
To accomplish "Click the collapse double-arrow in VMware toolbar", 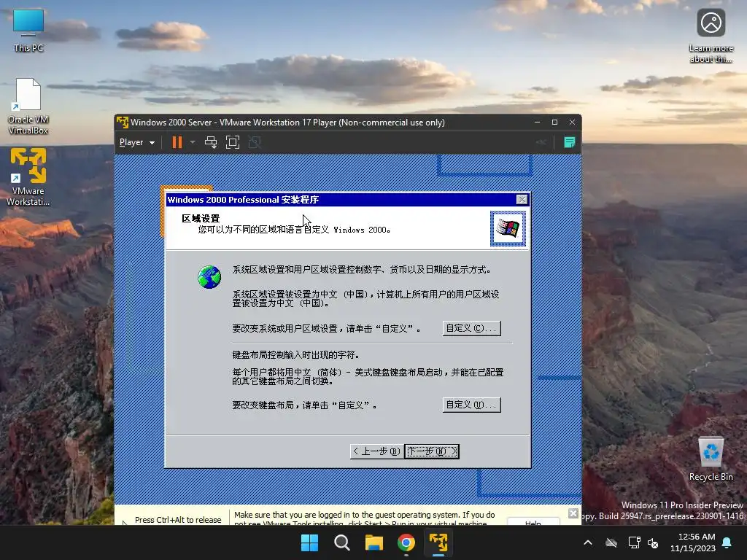I will pos(541,142).
